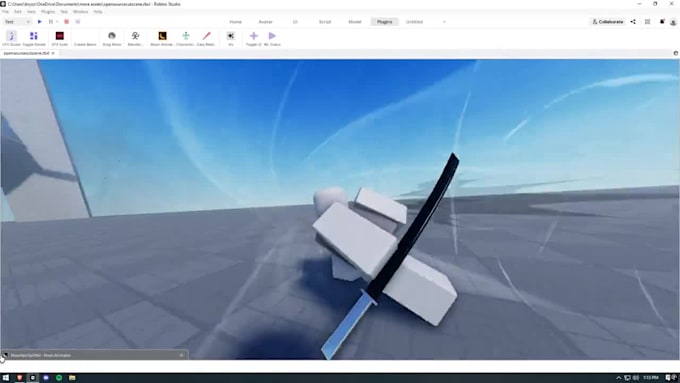Switch to the Home ribbon tab
This screenshot has width=680, height=383.
pos(235,22)
